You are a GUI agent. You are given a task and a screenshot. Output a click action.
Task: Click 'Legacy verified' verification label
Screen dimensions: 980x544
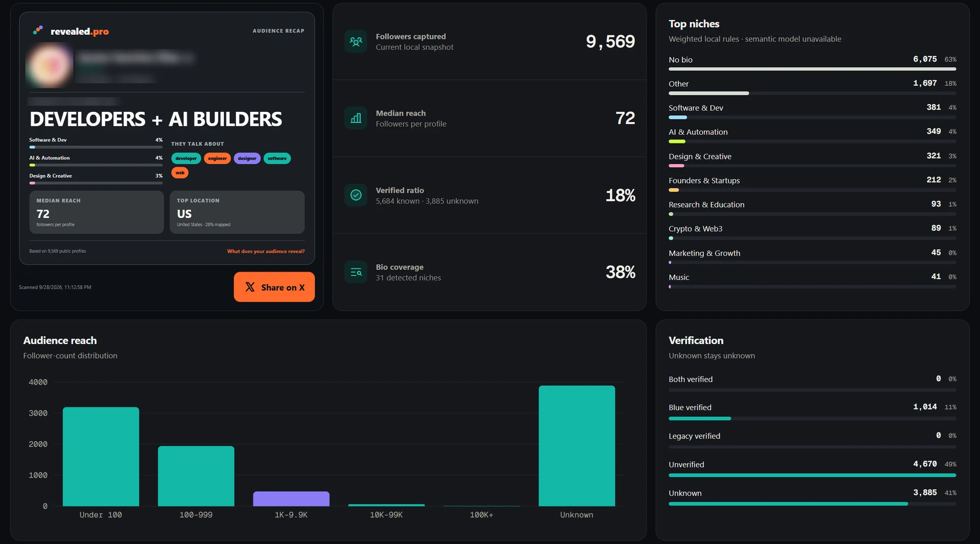[694, 436]
